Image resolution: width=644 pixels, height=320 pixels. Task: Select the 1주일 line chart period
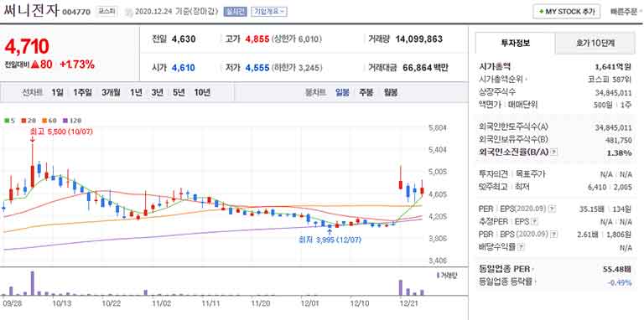coord(82,92)
